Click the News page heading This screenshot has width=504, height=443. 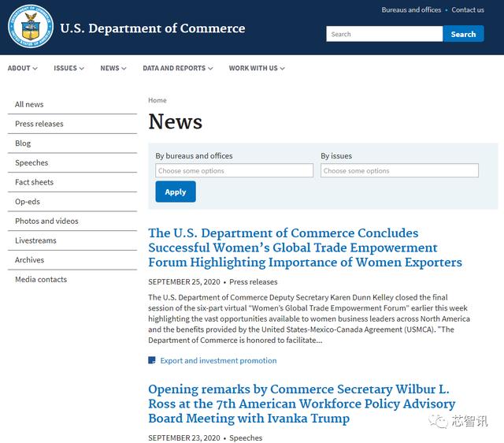[x=175, y=121]
